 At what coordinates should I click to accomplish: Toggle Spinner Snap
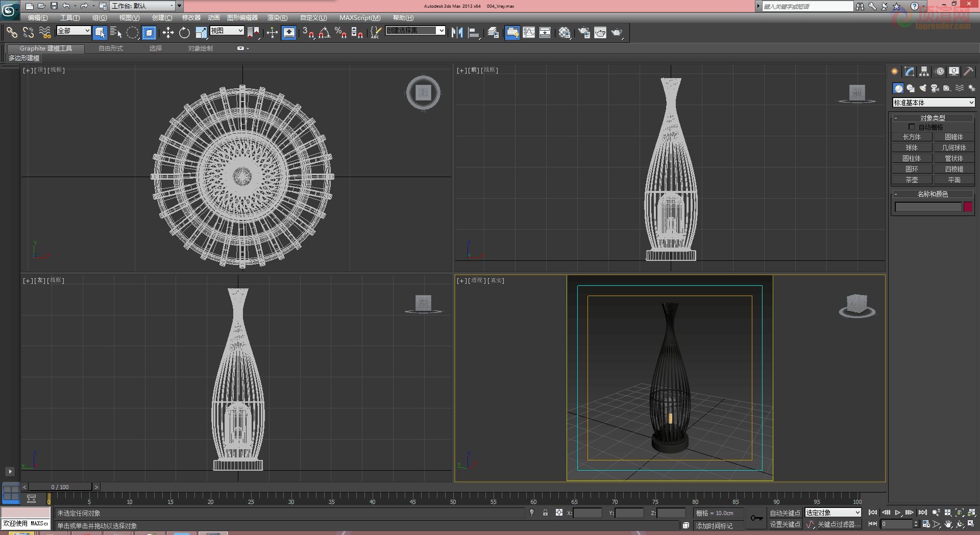[357, 33]
